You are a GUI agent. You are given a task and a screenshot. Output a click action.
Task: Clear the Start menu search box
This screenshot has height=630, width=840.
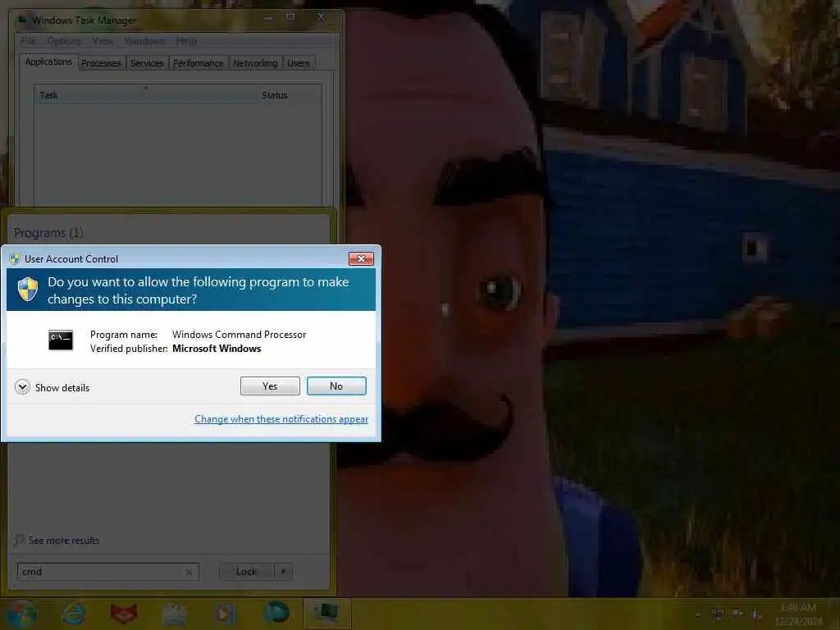click(x=189, y=572)
